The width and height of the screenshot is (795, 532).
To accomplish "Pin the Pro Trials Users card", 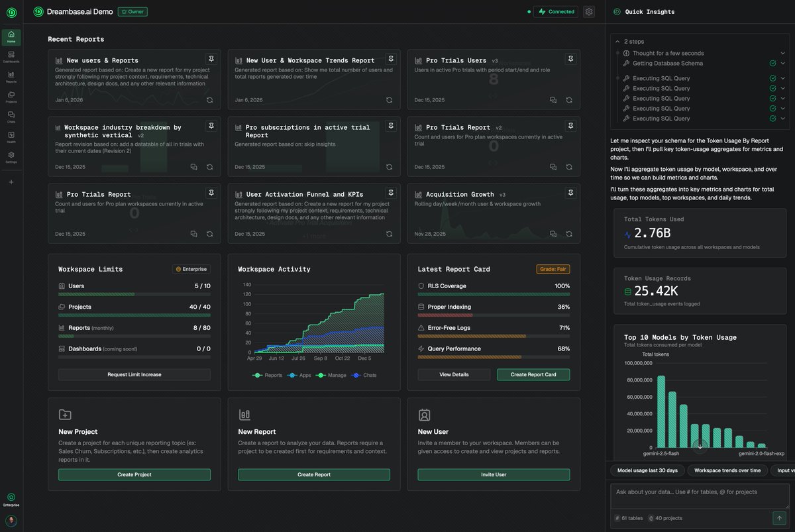I will click(570, 59).
